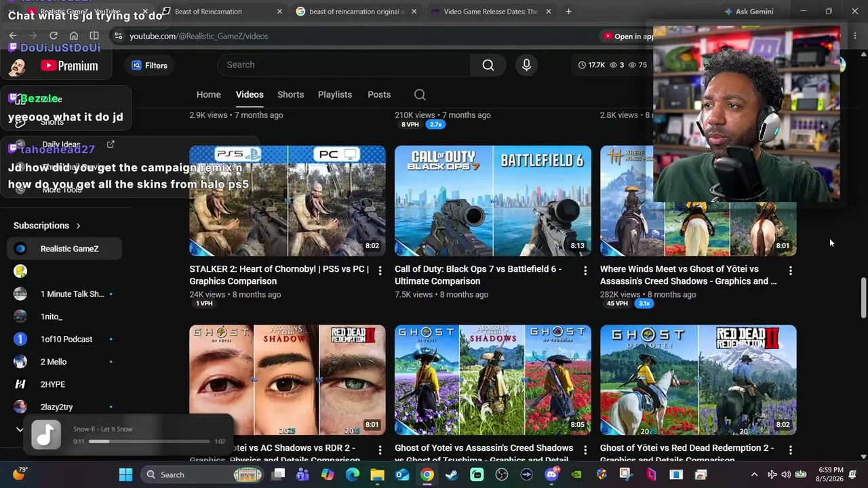Image resolution: width=868 pixels, height=488 pixels.
Task: Open the Daily Ideas external link
Action: click(x=111, y=144)
